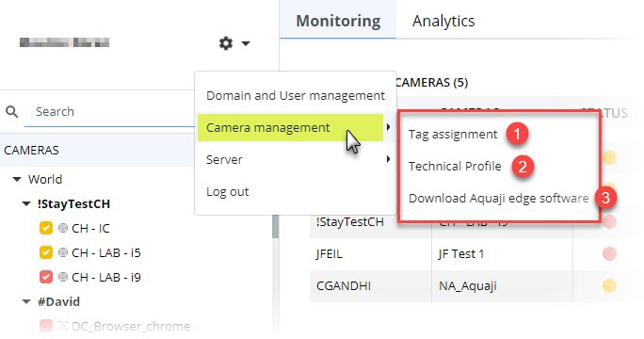Choose Log out from the menu
Image resolution: width=644 pixels, height=339 pixels.
228,191
